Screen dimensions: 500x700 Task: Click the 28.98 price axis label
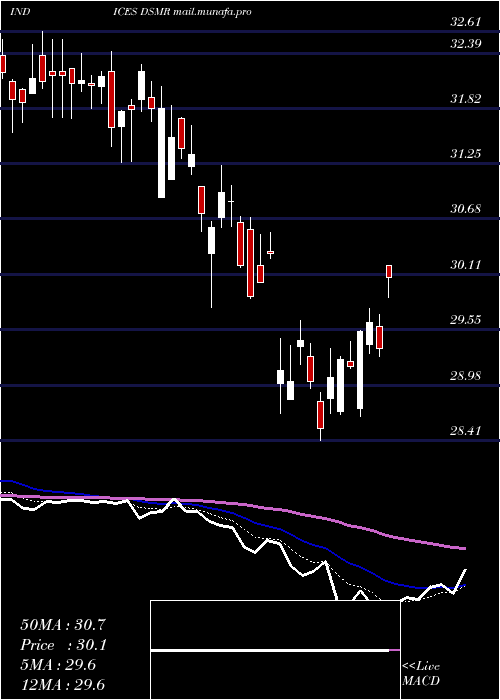466,375
